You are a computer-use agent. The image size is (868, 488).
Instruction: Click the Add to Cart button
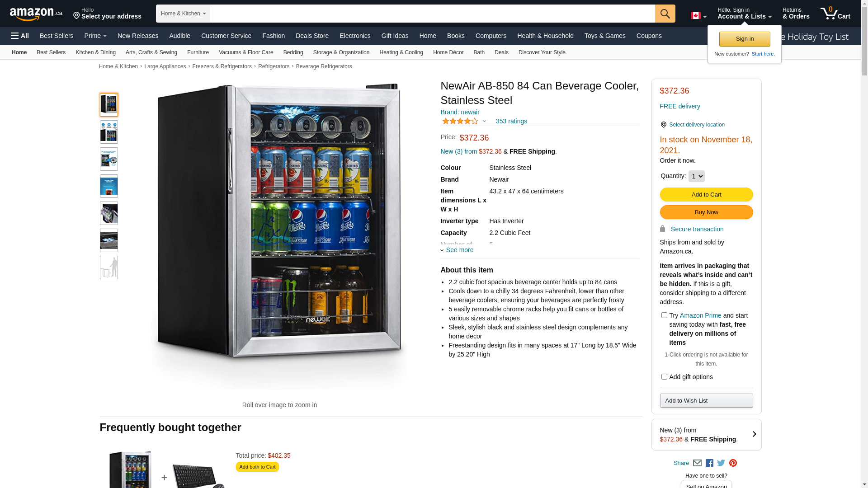pyautogui.click(x=706, y=194)
